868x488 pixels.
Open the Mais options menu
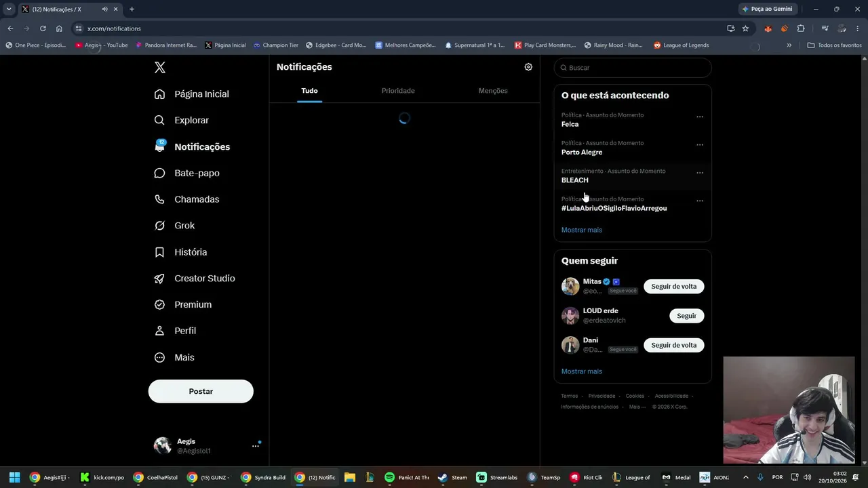[x=174, y=357]
